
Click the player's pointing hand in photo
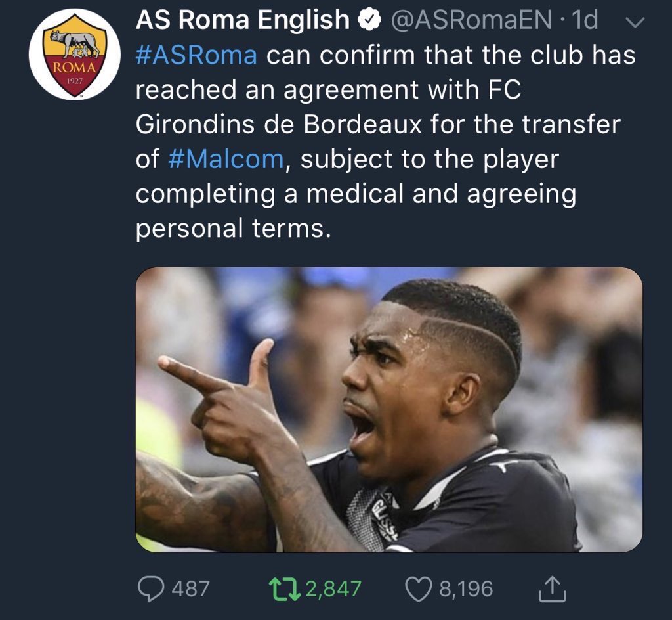(219, 399)
